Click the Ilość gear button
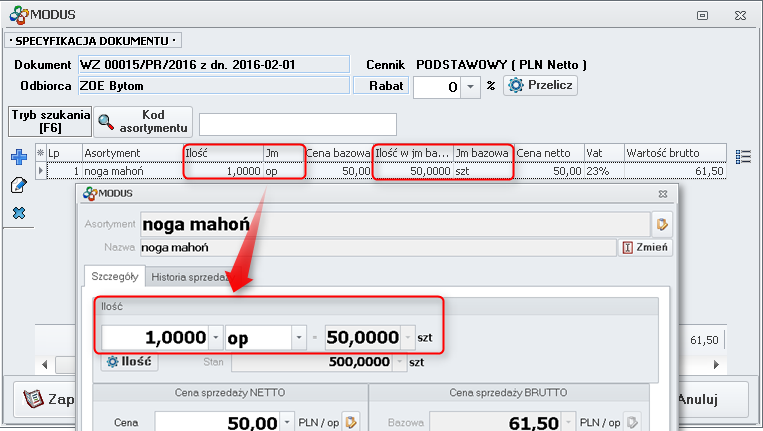The image size is (763, 431). point(129,362)
